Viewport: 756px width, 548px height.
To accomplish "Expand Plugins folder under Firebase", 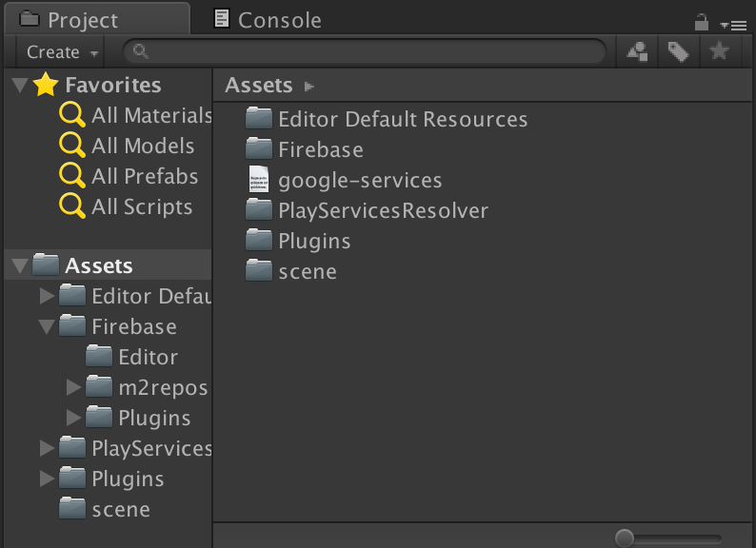I will click(73, 418).
